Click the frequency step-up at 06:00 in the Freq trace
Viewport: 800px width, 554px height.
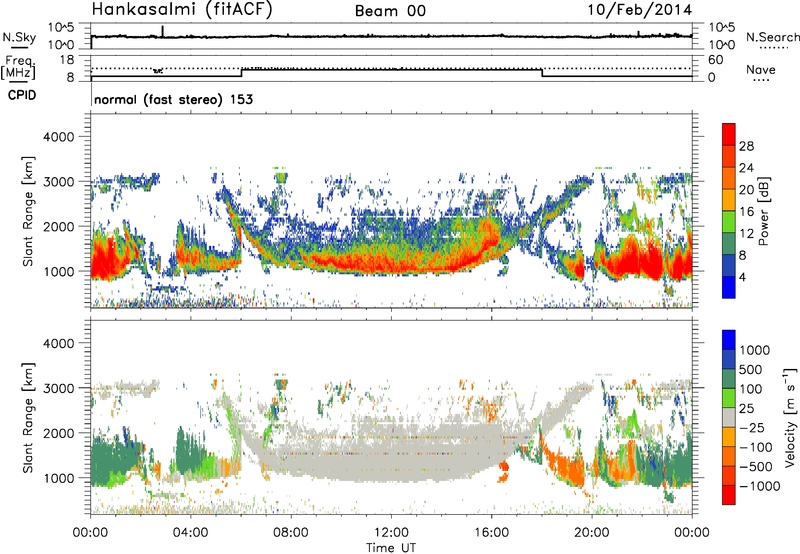click(x=242, y=72)
